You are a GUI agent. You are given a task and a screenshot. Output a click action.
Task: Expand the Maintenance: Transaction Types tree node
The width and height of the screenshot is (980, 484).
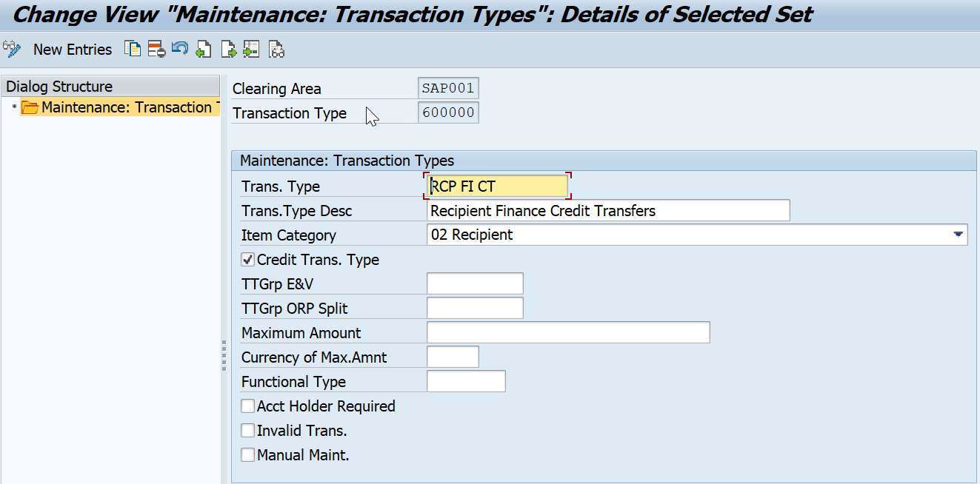13,107
